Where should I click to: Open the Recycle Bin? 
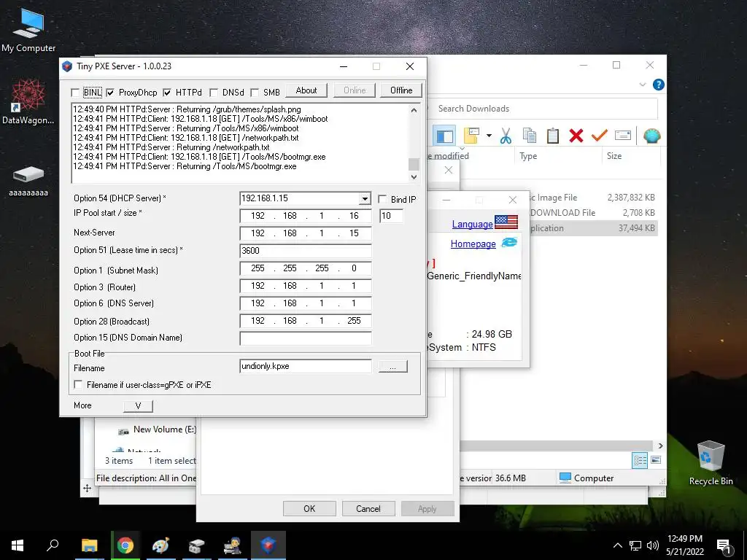pos(711,463)
